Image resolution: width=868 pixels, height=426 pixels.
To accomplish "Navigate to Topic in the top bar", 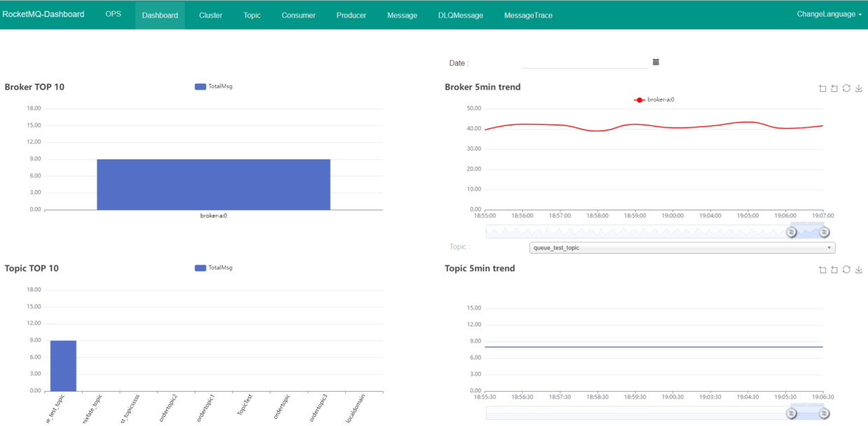I will click(x=252, y=15).
